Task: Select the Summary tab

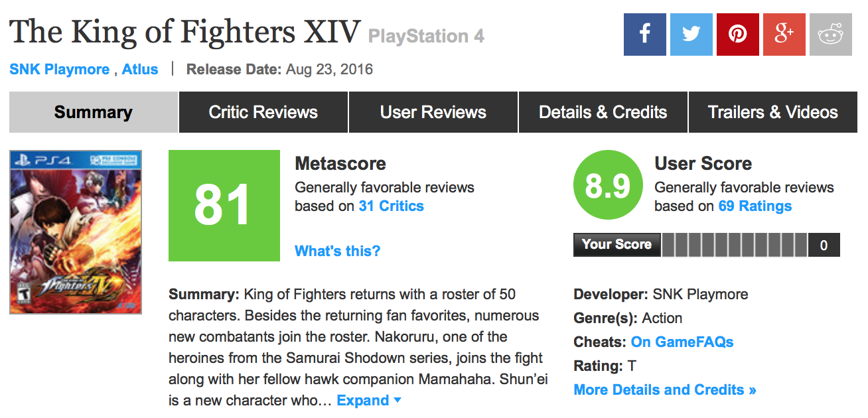Action: point(93,112)
